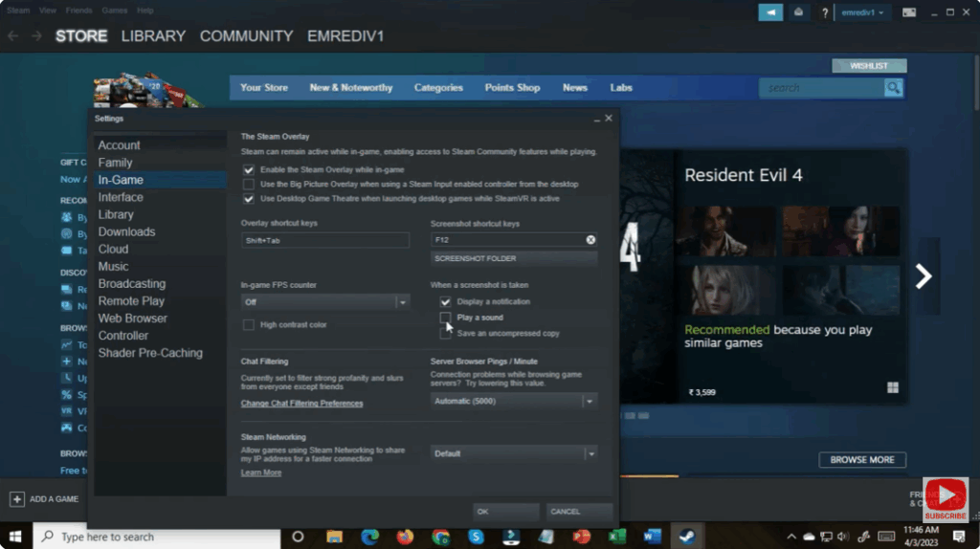Open Excel from taskbar
The width and height of the screenshot is (980, 549).
(617, 537)
